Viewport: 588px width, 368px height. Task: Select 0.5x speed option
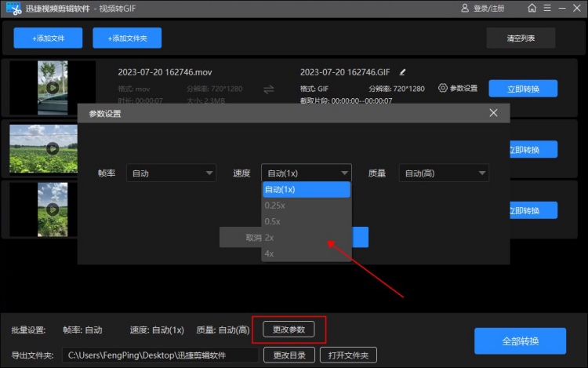click(307, 221)
